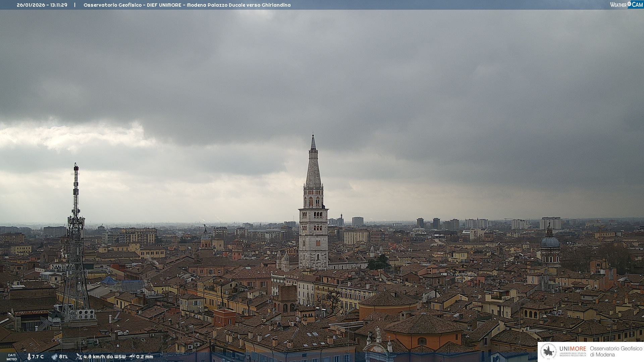Click the UNIMORE text in bottom logo
Viewport: 644px width, 362px height.
(x=573, y=349)
